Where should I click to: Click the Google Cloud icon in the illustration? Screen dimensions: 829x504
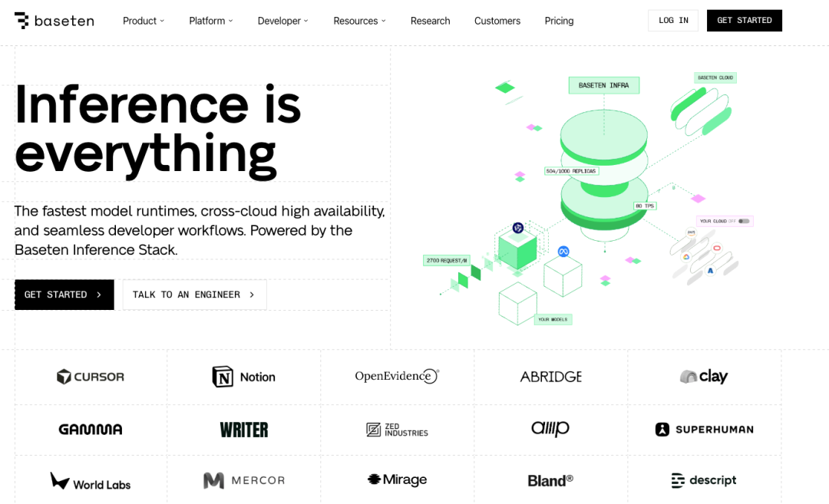coord(686,257)
